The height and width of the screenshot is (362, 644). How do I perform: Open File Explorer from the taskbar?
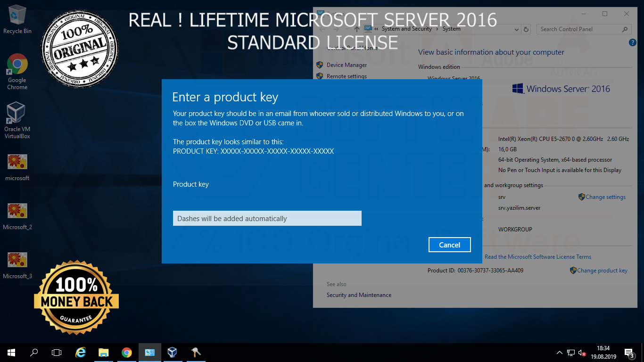point(104,352)
